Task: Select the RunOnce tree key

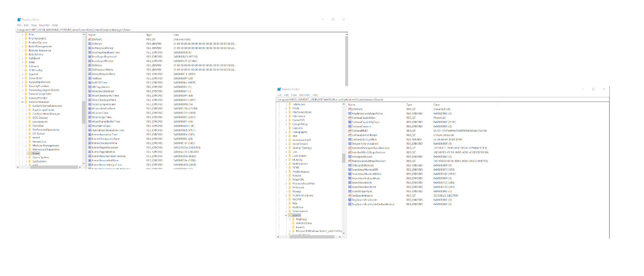Action: coord(297,207)
